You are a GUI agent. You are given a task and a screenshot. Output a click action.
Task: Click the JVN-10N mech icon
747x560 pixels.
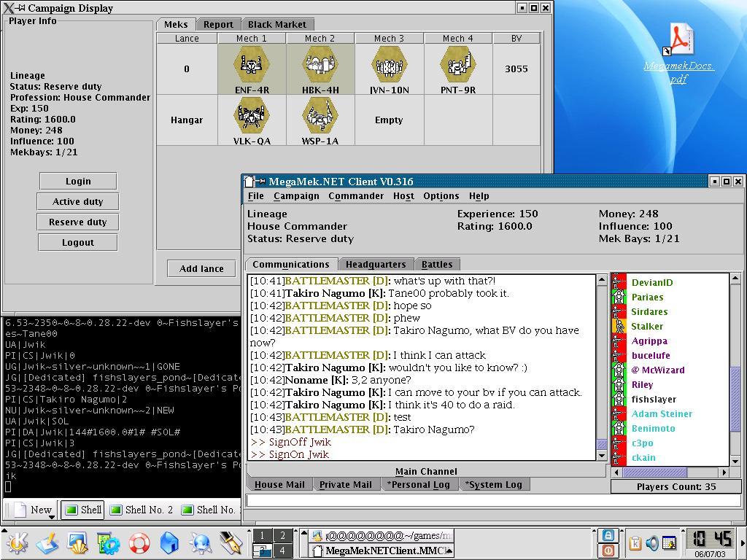(x=389, y=66)
